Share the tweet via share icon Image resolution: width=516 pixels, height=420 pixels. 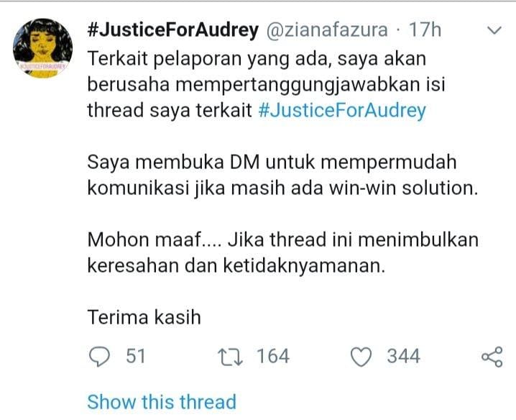click(492, 357)
